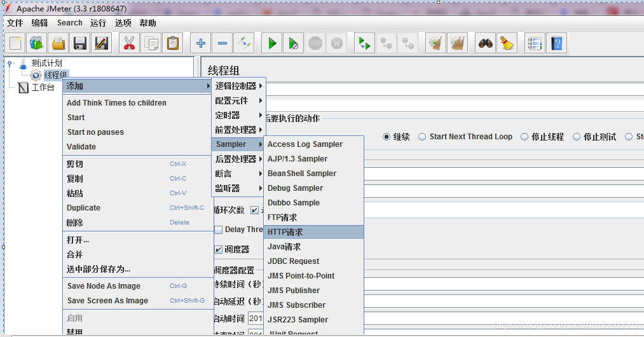Expand the 配置元件 submenu
Image resolution: width=644 pixels, height=337 pixels.
click(x=238, y=100)
